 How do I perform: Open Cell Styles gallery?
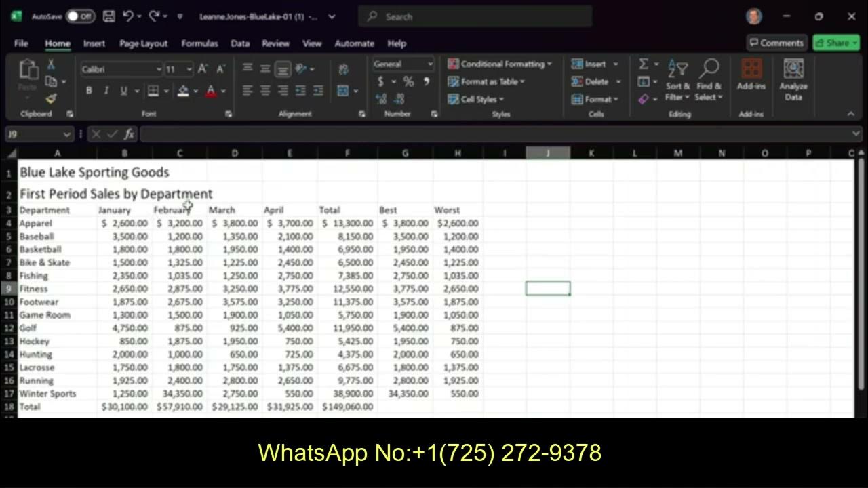coord(476,99)
